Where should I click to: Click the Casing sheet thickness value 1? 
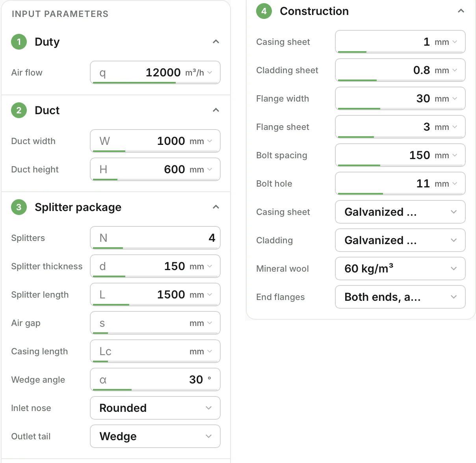click(426, 42)
